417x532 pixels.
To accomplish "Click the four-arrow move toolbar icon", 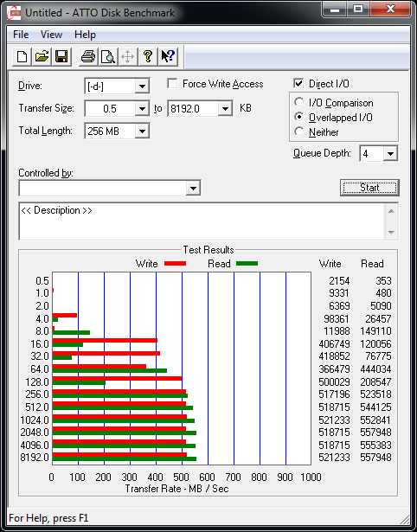I will tap(127, 56).
